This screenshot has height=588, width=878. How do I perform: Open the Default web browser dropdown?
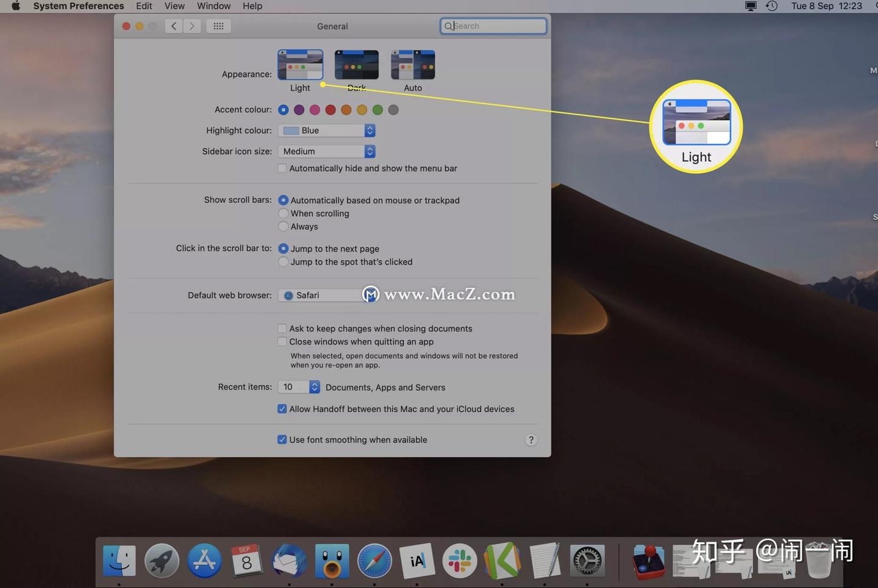[x=326, y=295]
